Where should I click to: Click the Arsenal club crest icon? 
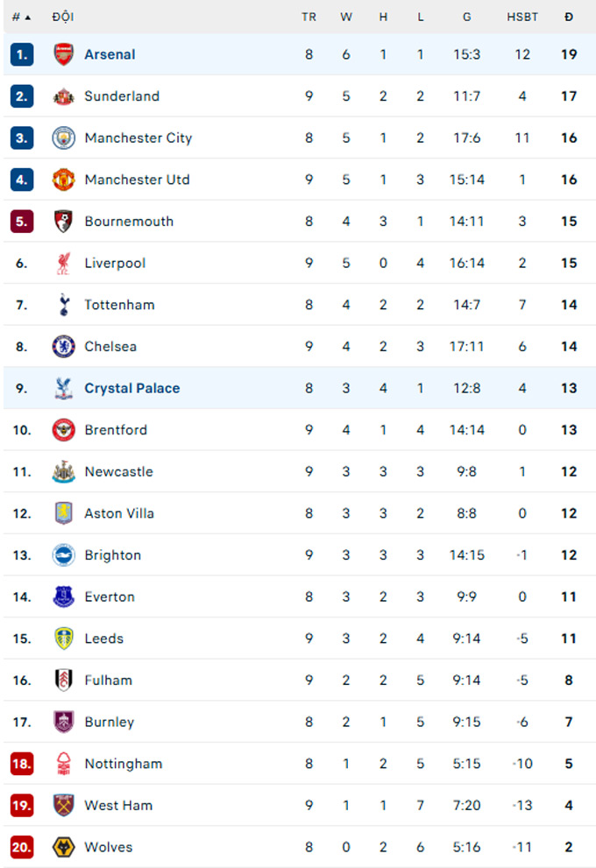click(x=64, y=54)
